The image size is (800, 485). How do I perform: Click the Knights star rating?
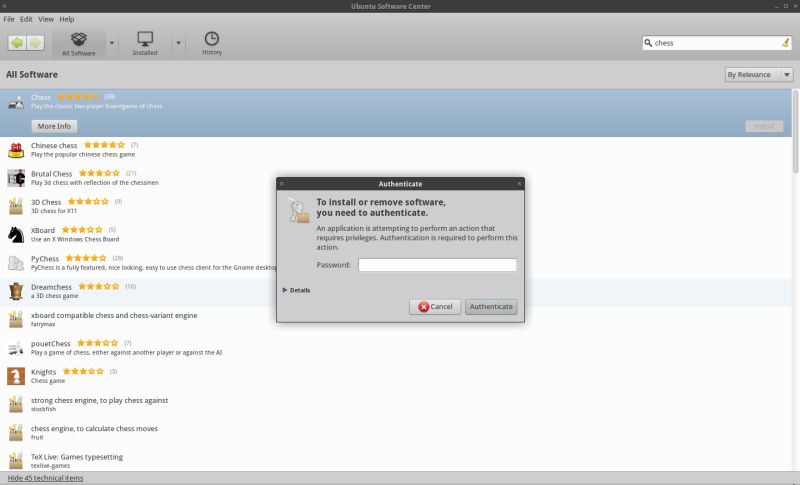click(x=83, y=371)
